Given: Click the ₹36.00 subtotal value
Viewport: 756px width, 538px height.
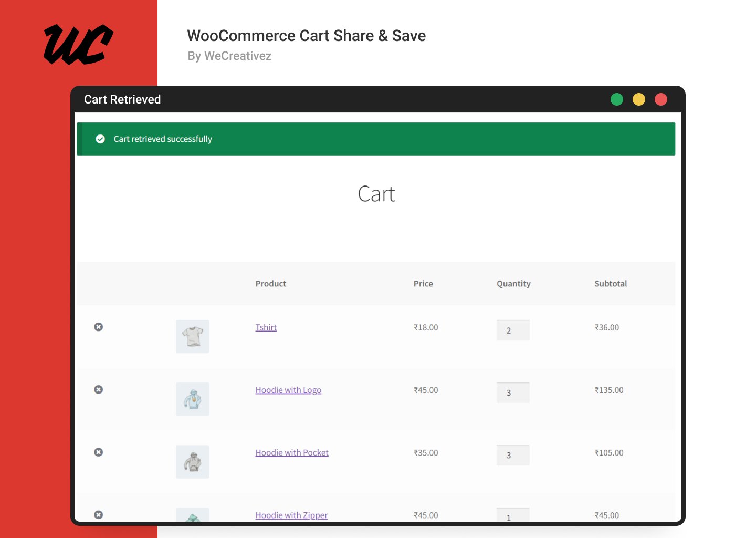Looking at the screenshot, I should pos(607,327).
